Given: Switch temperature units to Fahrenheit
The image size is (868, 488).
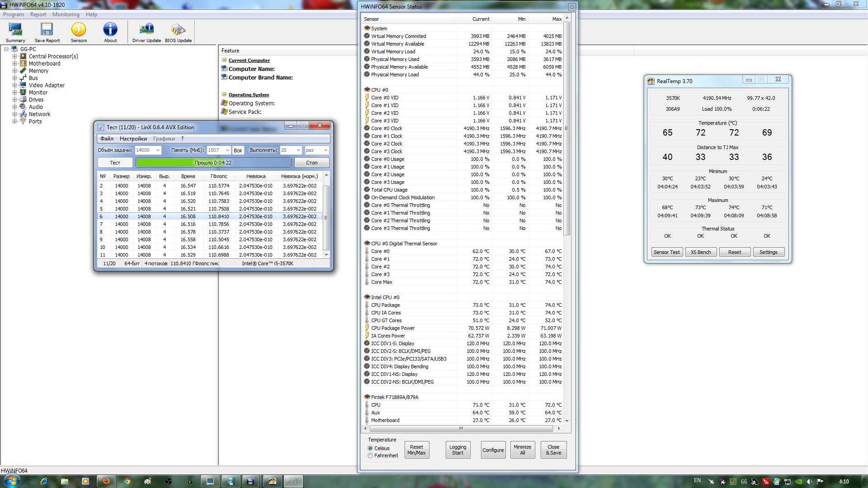Looking at the screenshot, I should 371,455.
